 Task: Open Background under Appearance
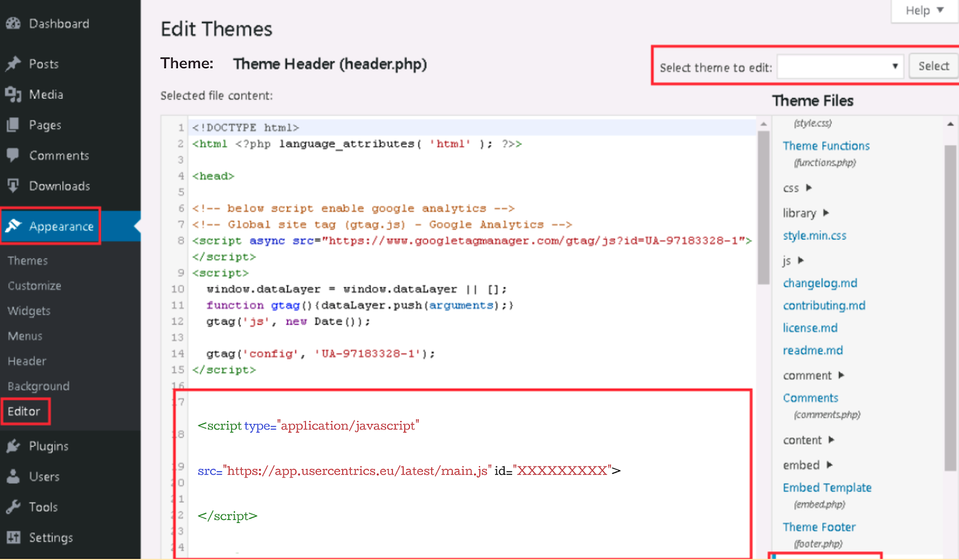pyautogui.click(x=38, y=386)
